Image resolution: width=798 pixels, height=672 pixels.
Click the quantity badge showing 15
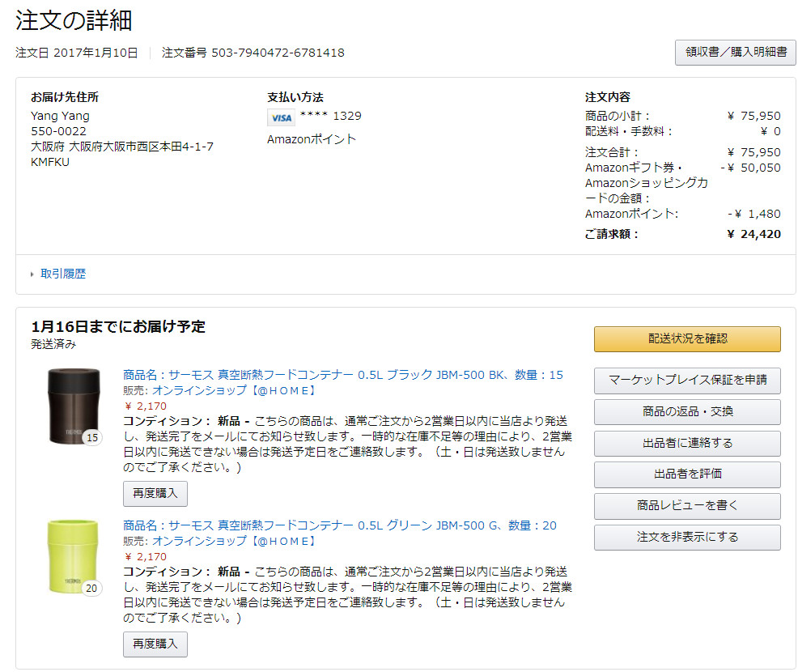click(92, 438)
